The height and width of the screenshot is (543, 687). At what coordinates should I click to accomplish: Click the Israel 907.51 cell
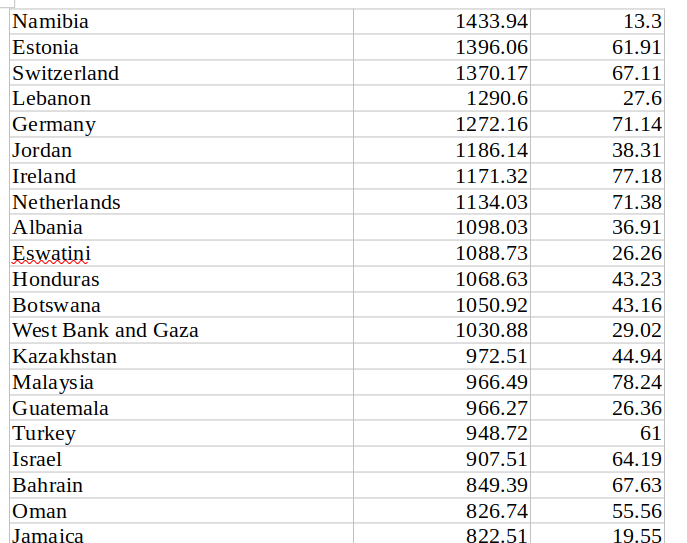click(442, 459)
